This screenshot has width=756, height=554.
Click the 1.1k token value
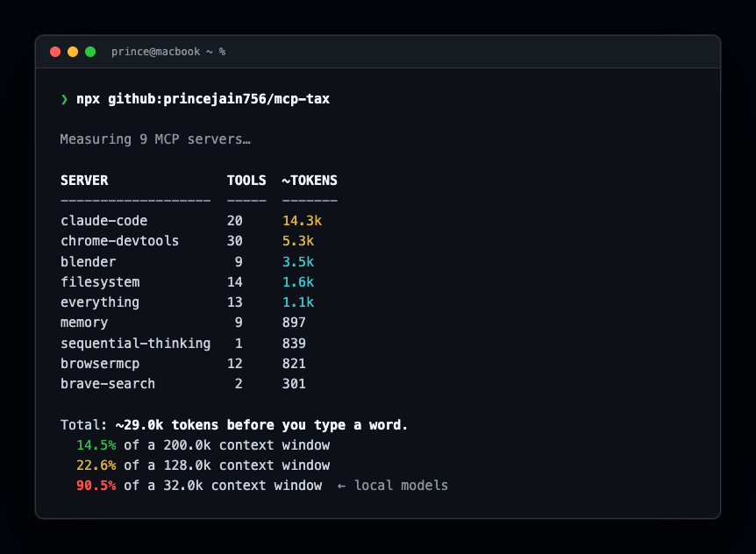[298, 302]
